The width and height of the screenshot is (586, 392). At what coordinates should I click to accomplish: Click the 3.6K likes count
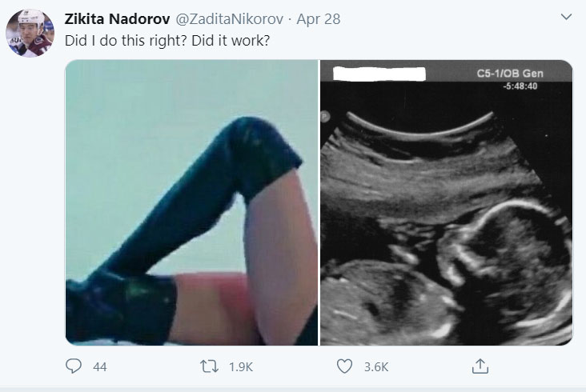pos(376,366)
